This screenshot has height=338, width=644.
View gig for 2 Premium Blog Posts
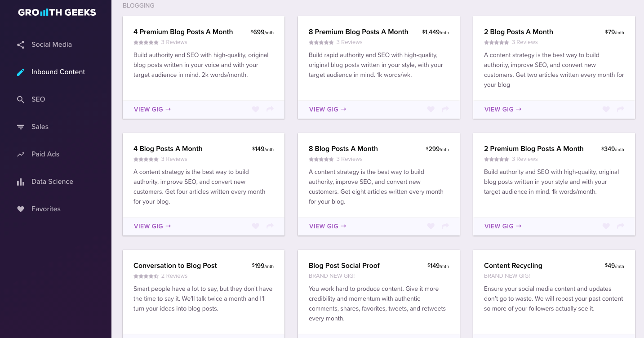pos(503,226)
